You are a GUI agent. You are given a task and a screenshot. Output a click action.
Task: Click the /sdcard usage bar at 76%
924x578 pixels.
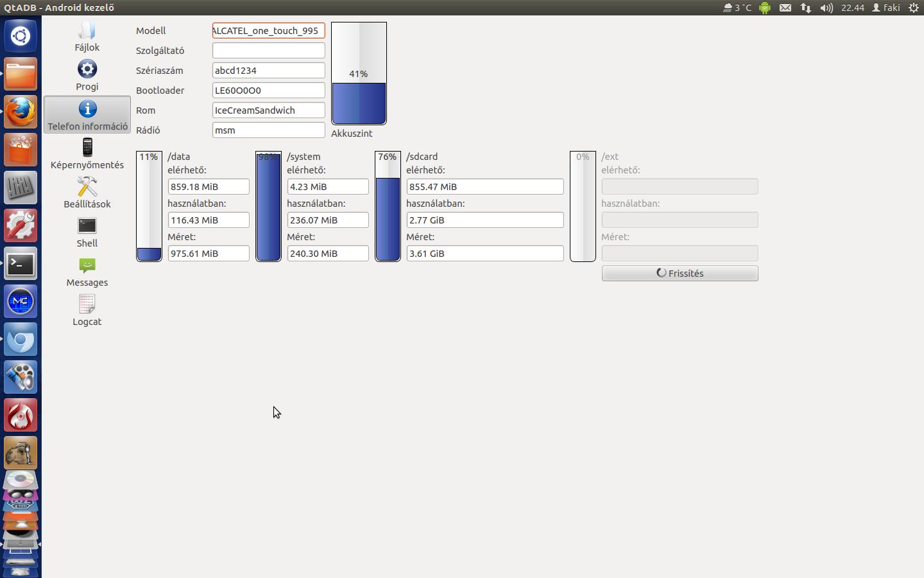click(x=388, y=206)
